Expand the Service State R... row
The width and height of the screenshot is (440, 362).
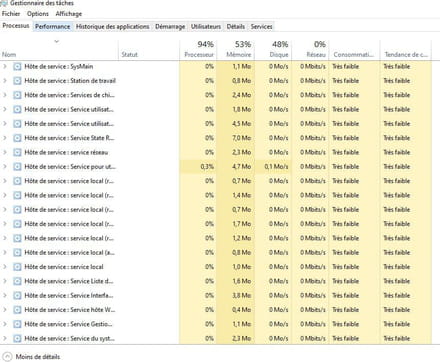(x=5, y=138)
